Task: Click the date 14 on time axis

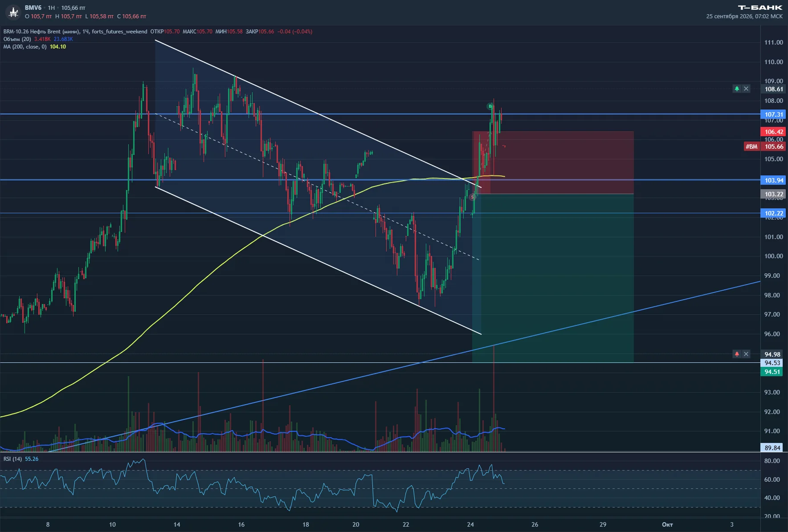Action: 177,524
